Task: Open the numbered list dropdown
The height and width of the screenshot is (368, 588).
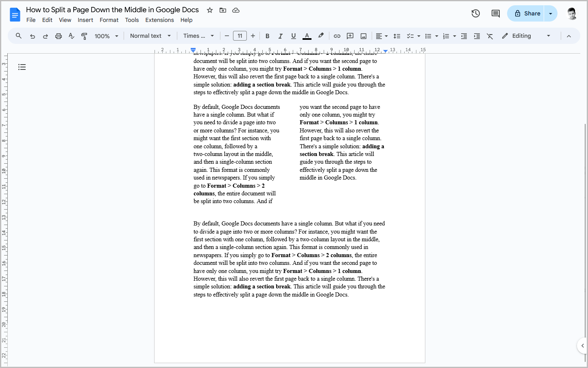Action: click(449, 36)
